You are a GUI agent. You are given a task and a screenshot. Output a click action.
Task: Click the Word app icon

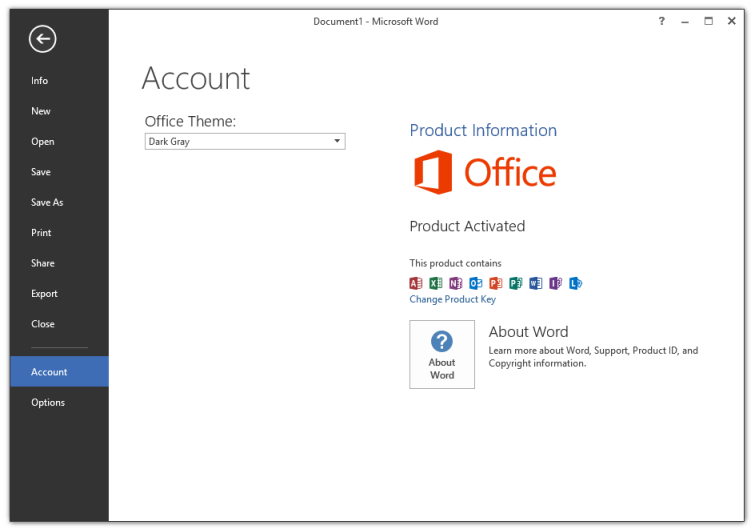click(x=535, y=284)
